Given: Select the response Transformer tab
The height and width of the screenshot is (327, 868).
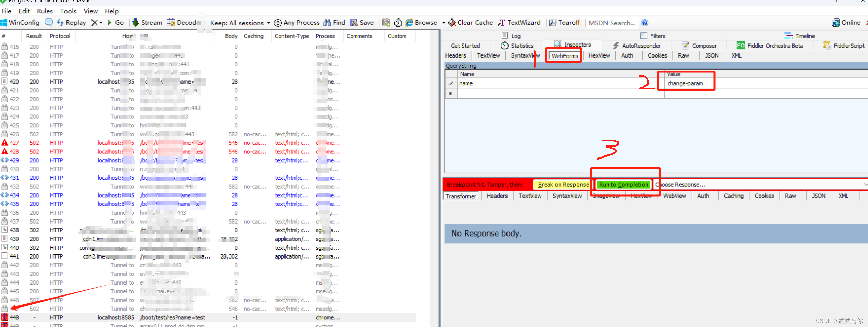Looking at the screenshot, I should tap(461, 196).
